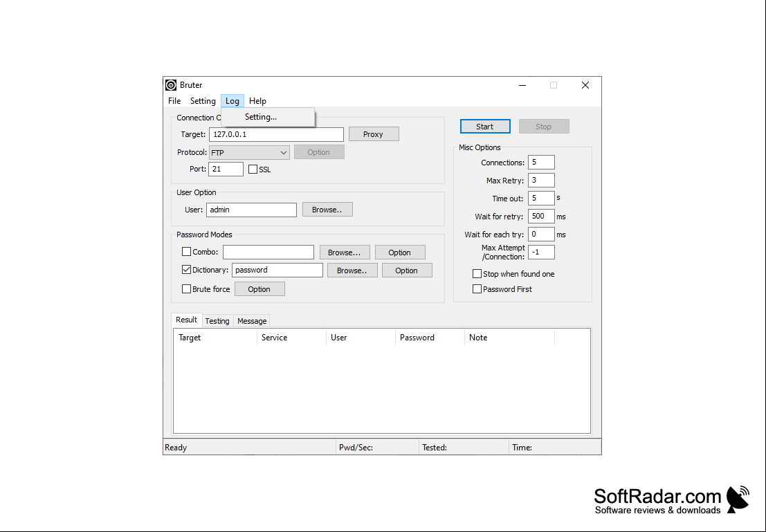
Task: Click the Time status entry
Action: 522,448
